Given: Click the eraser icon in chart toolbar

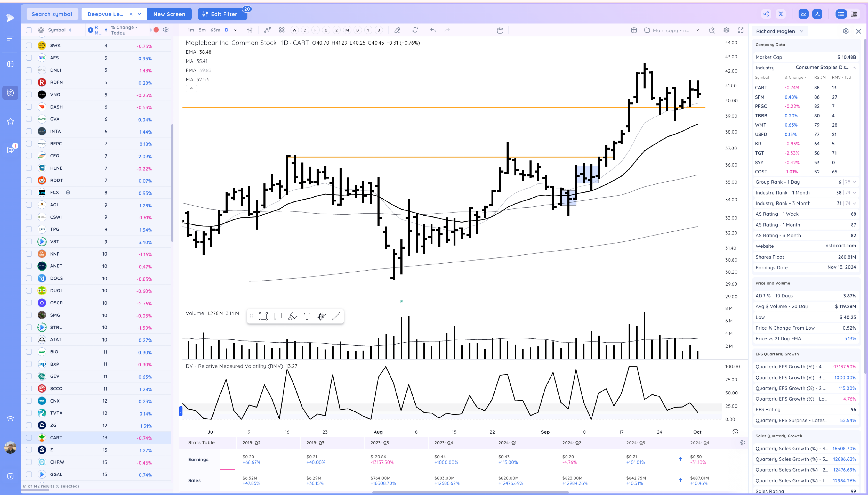Looking at the screenshot, I should pos(397,30).
